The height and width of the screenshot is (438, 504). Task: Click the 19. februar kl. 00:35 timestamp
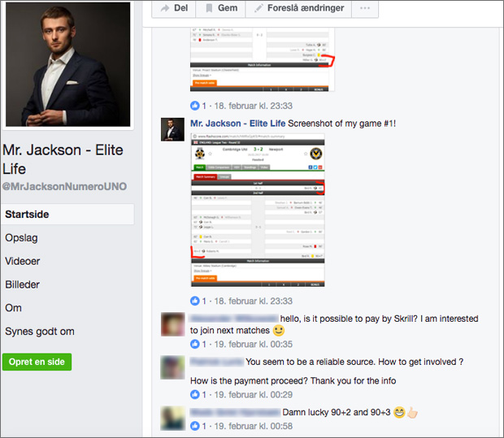(254, 345)
